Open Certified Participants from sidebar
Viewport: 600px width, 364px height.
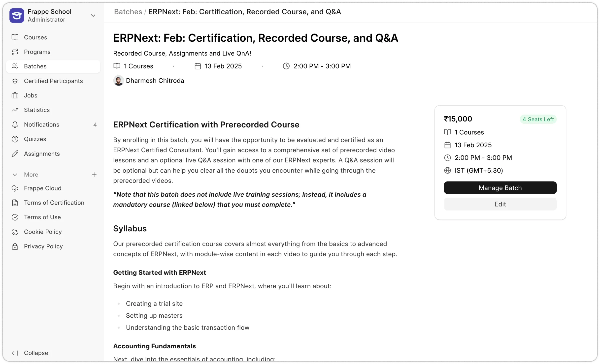click(x=53, y=81)
